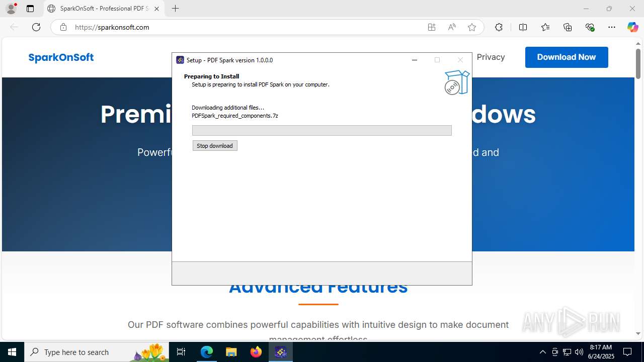
Task: Add this page to favorites star
Action: point(472,27)
